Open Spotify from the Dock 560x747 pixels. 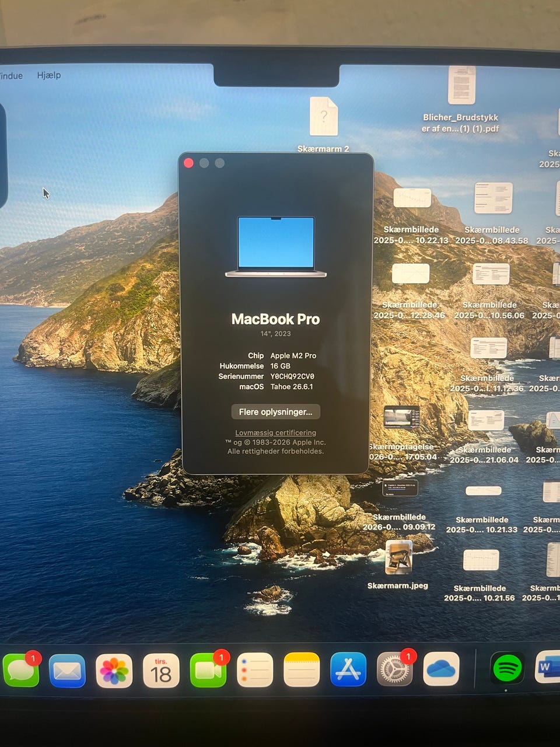[x=507, y=668]
